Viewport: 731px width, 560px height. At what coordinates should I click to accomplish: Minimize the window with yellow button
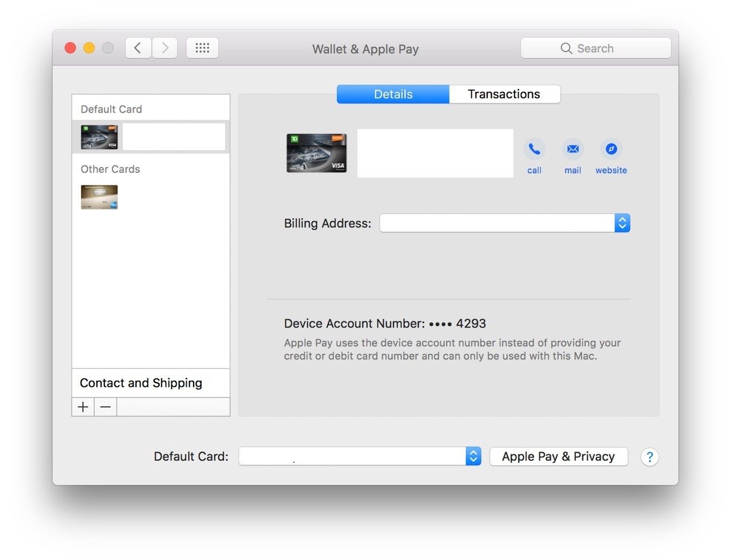(89, 48)
